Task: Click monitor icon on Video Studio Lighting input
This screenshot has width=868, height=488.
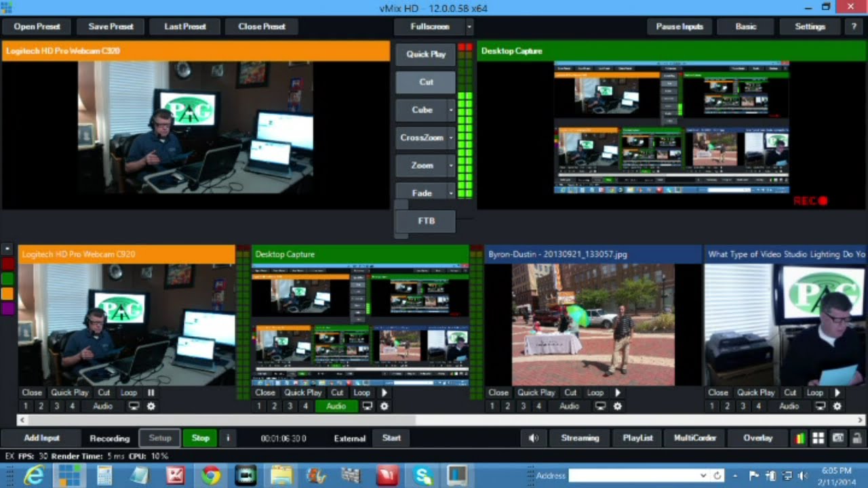Action: pos(820,406)
